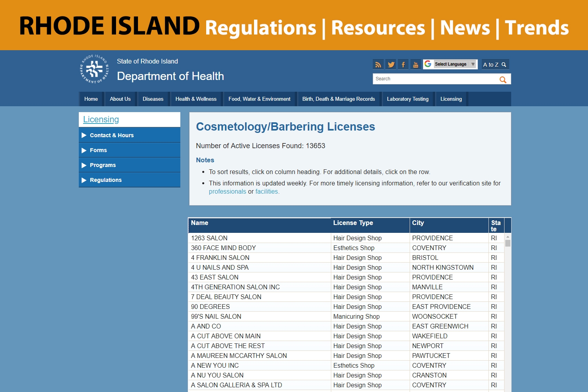Select the 43 EAST SALON row
Image resolution: width=588 pixels, height=392 pixels.
click(346, 277)
